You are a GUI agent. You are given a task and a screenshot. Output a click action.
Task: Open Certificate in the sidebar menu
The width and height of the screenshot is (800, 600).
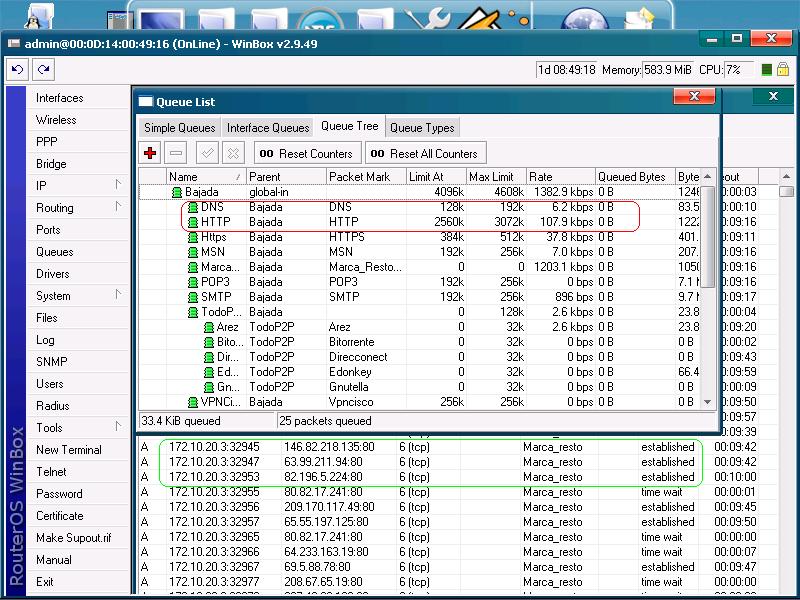tap(60, 516)
